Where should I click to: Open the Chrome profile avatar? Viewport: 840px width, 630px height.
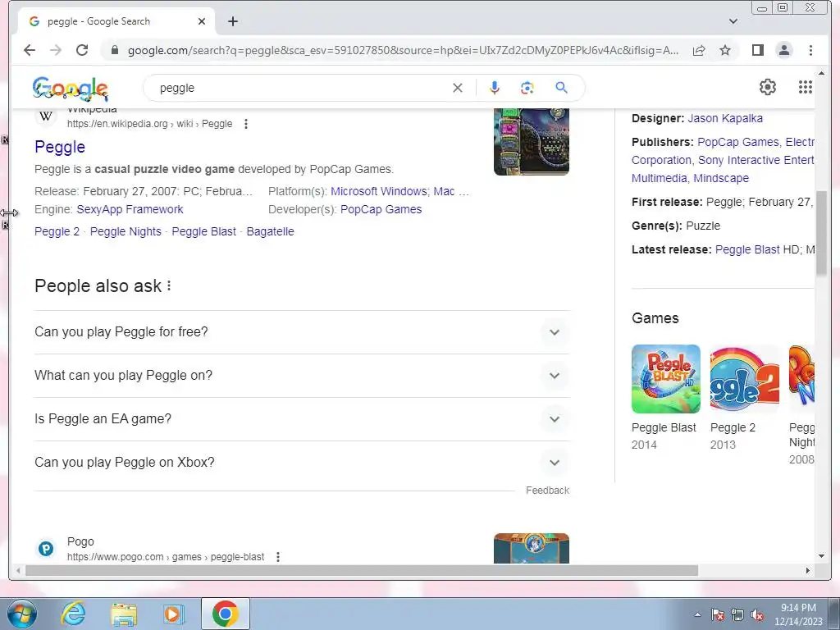tap(783, 50)
